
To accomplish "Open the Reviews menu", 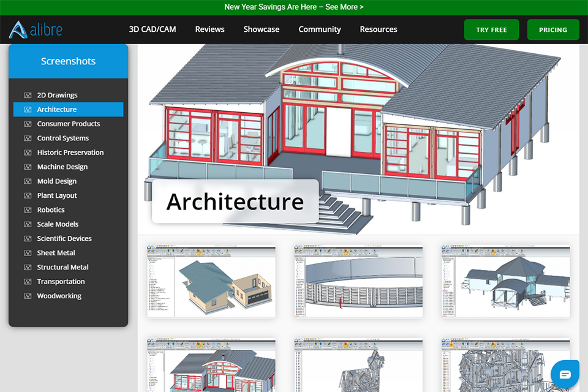I will pos(209,29).
